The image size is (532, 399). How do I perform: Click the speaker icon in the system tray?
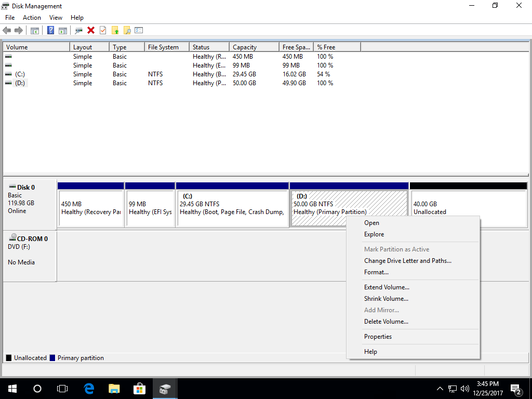point(465,388)
